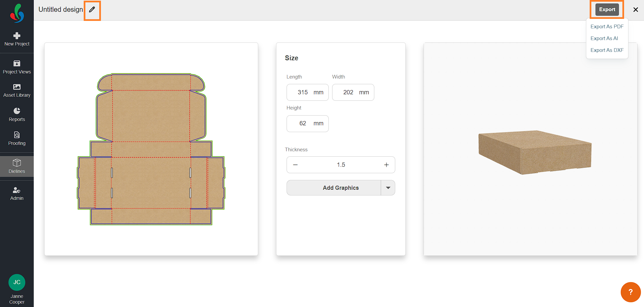
Task: Click the Add Graphics button
Action: click(334, 188)
